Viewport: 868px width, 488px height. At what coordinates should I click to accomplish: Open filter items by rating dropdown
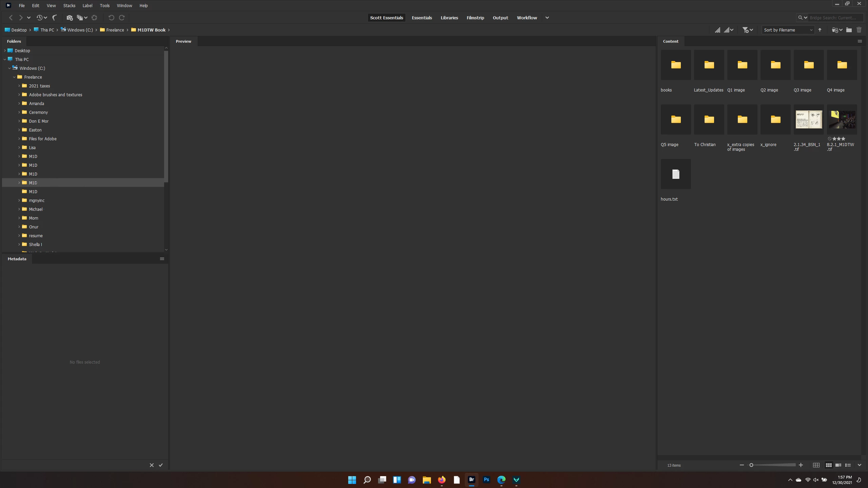(747, 30)
